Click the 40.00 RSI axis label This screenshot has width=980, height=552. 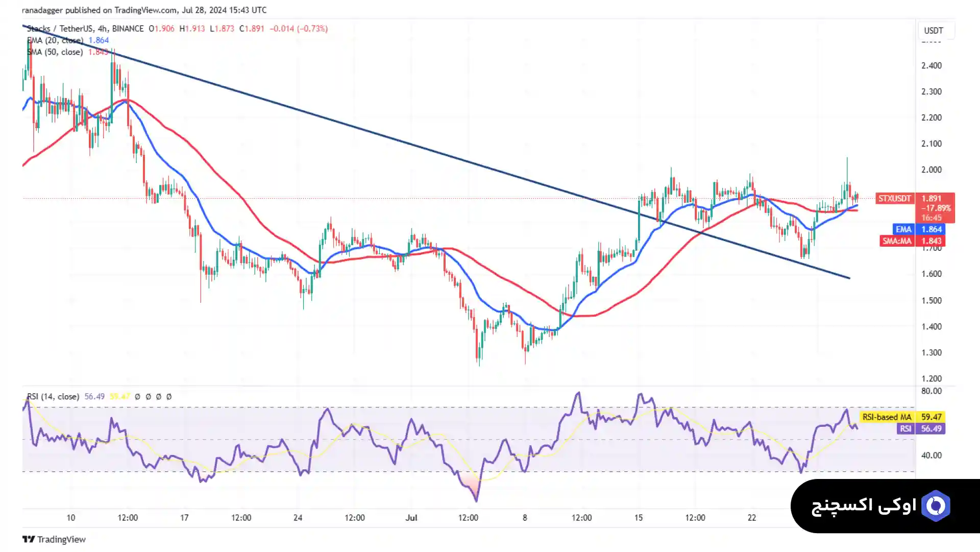pos(932,455)
